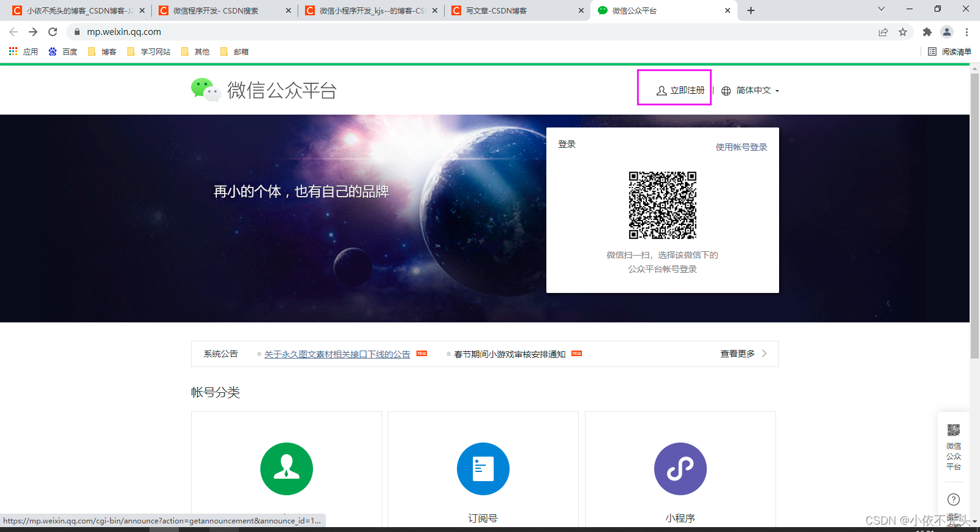Click the 帐号分类 heading

pyautogui.click(x=216, y=392)
